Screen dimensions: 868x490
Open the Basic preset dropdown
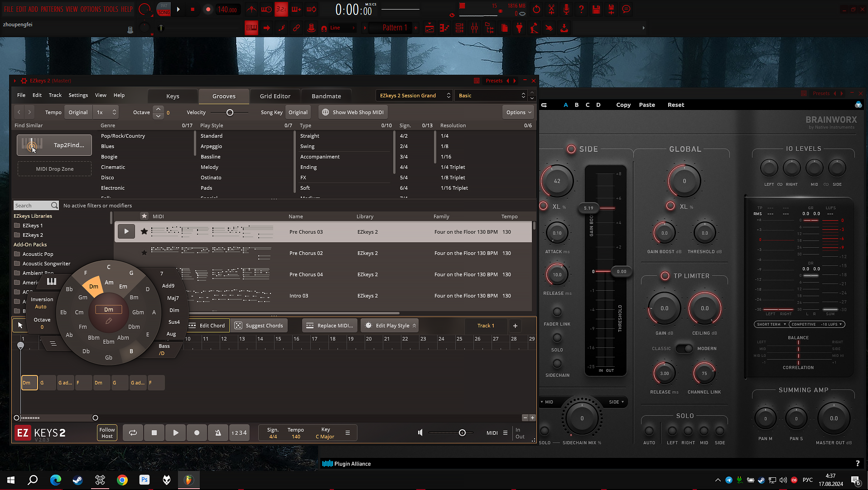pos(492,96)
